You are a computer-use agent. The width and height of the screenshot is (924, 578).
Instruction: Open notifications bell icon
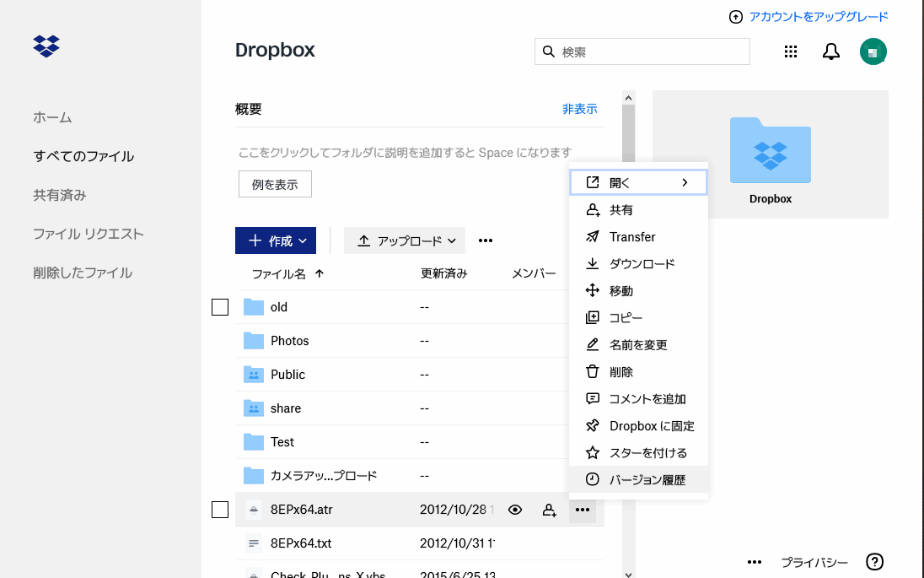tap(831, 52)
